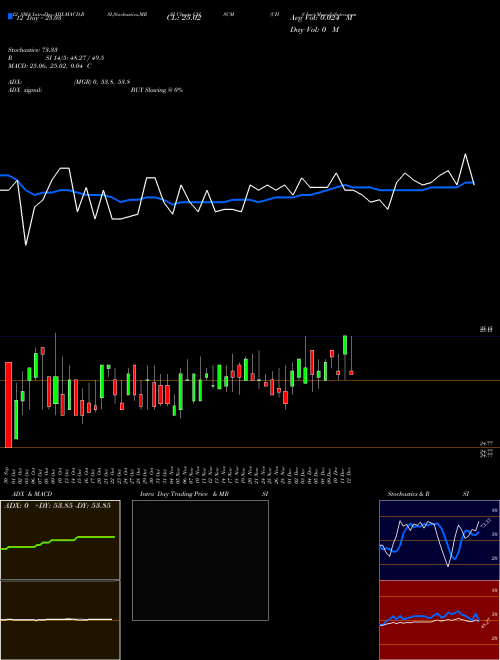The width and height of the screenshot is (500, 660).
Task: Click the blue 12 Day SMA legend square
Action: click(10, 17)
